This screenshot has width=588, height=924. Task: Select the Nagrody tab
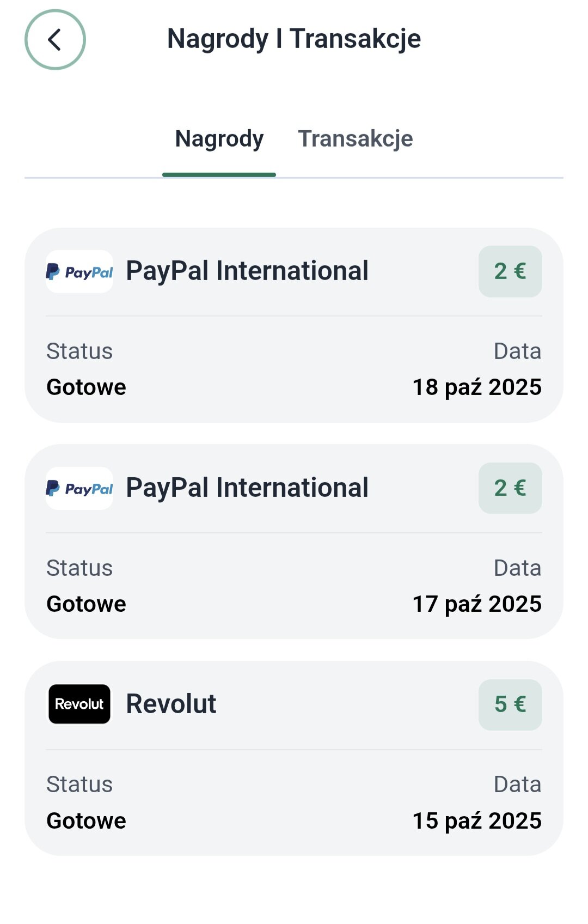point(219,139)
